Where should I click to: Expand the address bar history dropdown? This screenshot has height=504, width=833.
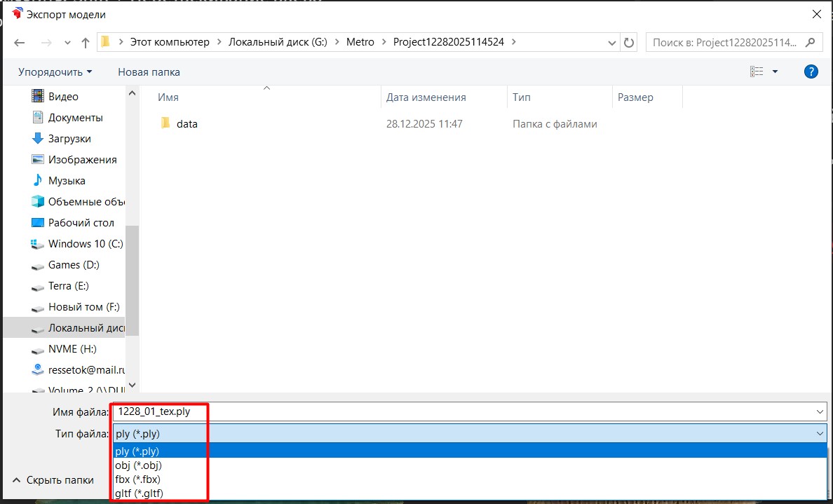tap(611, 43)
